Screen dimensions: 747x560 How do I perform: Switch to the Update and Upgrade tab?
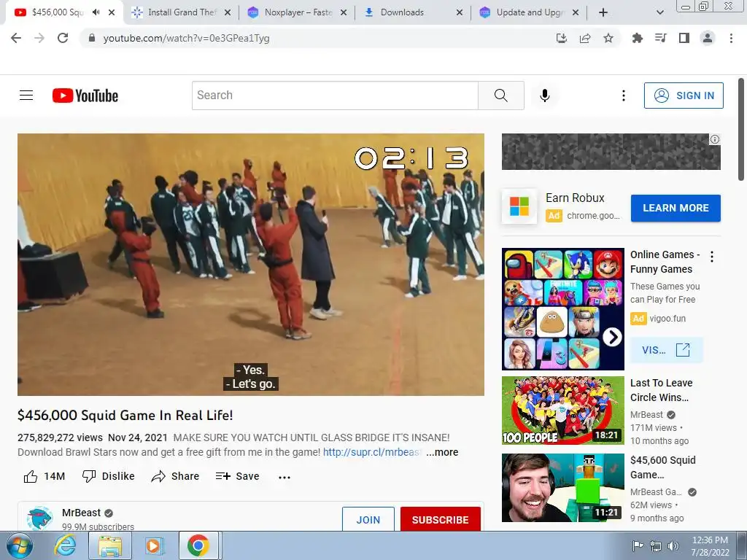coord(530,12)
